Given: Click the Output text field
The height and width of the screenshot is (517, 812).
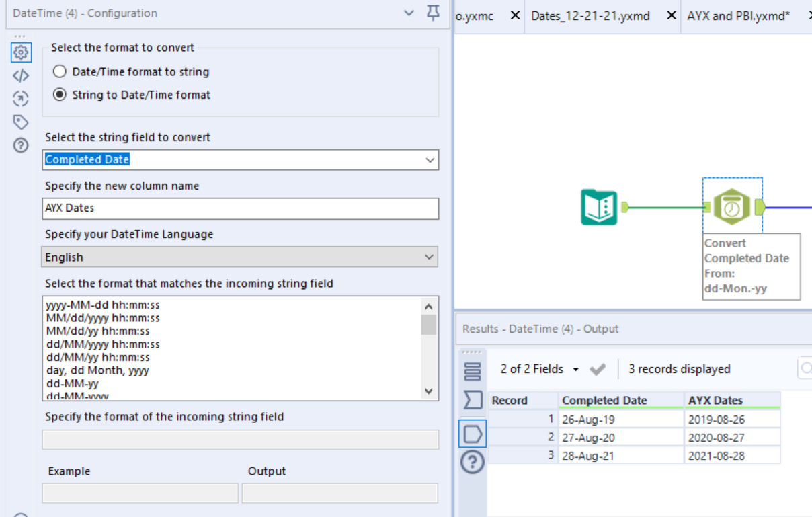Looking at the screenshot, I should (x=340, y=493).
